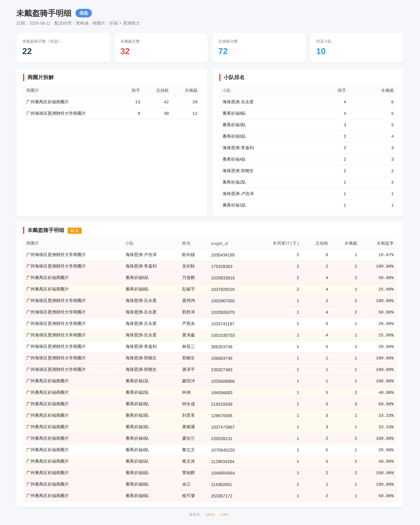Select rider name 彭振宇
Viewport: 420px width, 525px height.
pos(188,289)
